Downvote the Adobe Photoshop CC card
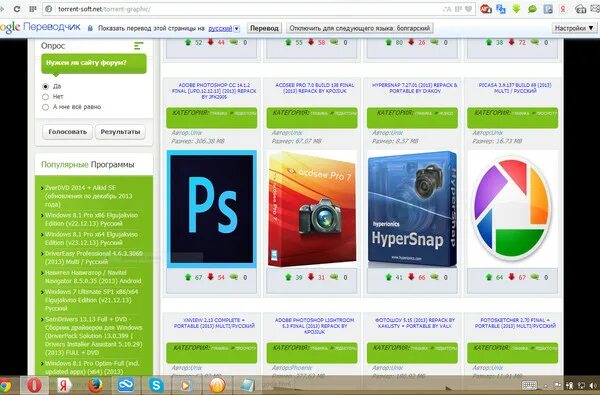This screenshot has height=395, width=600. point(210,277)
